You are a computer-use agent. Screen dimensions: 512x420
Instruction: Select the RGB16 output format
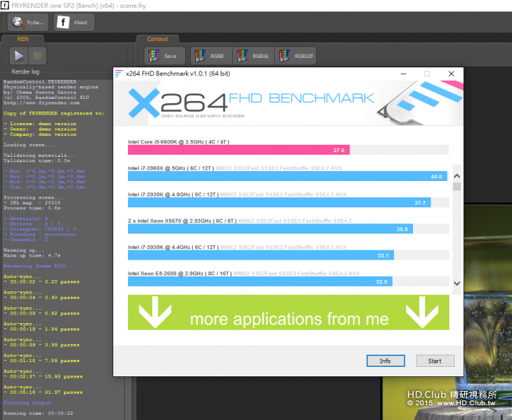pos(253,56)
